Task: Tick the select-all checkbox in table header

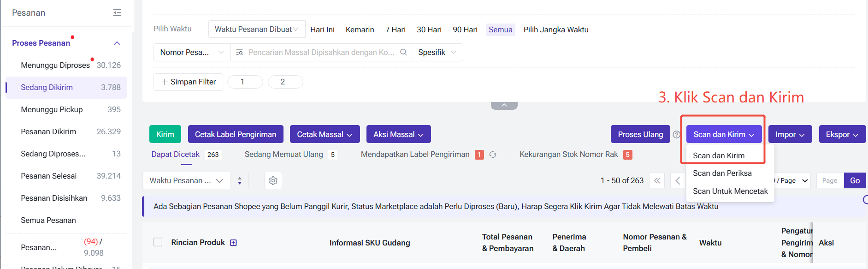Action: click(158, 242)
